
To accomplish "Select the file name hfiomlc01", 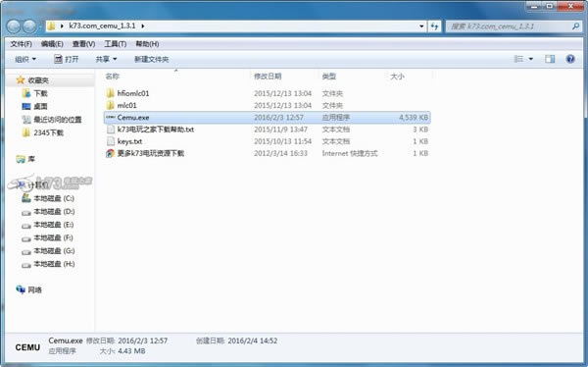I will [x=133, y=93].
